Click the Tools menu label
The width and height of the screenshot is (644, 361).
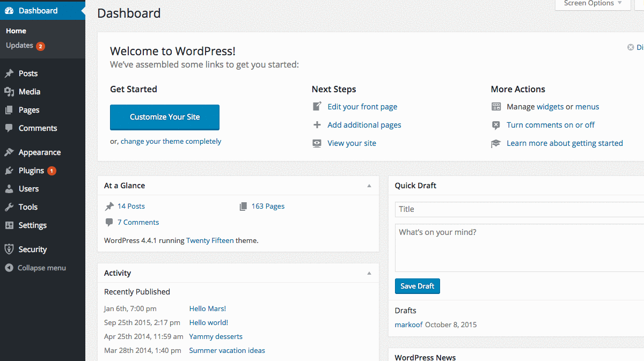coord(28,207)
